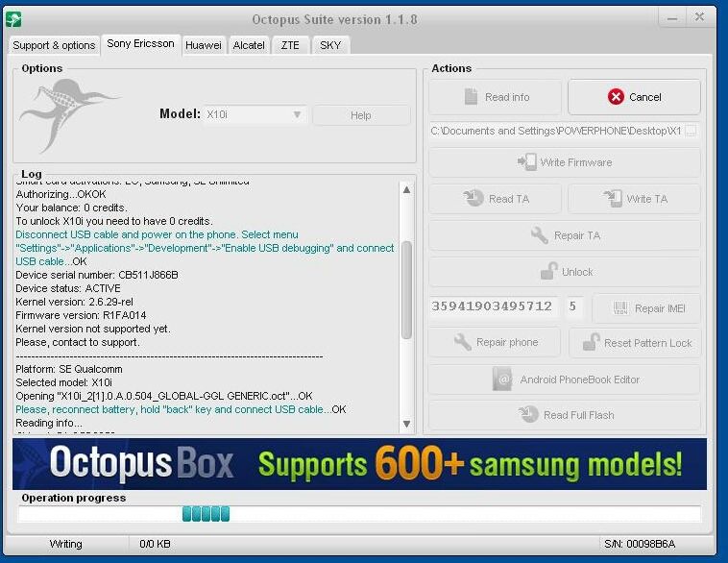The width and height of the screenshot is (728, 563).
Task: Click the Write Firmware phone icon
Action: click(527, 162)
